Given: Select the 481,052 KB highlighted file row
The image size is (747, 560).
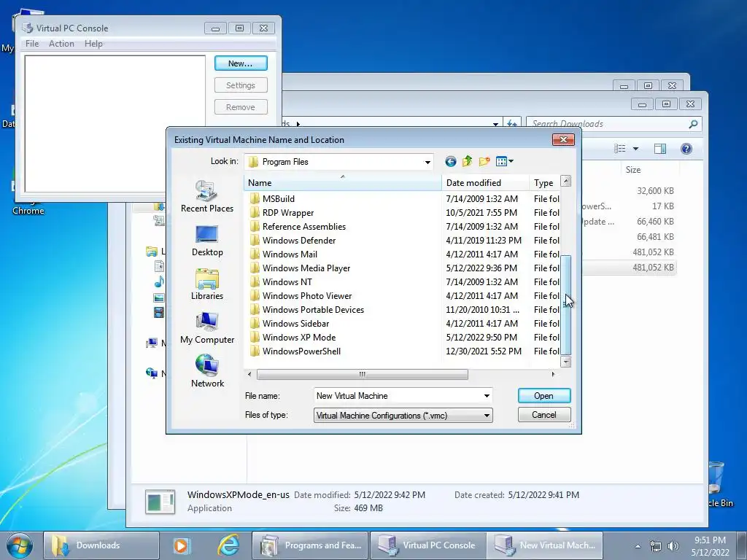Looking at the screenshot, I should click(x=629, y=268).
